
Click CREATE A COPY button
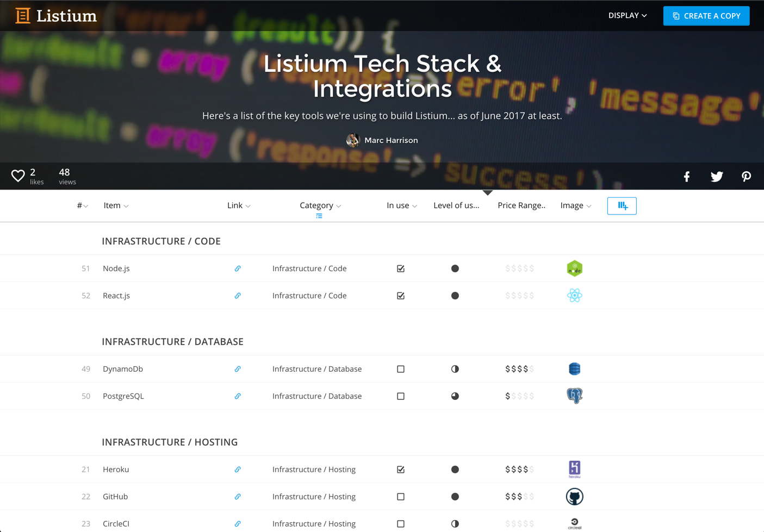coord(706,16)
